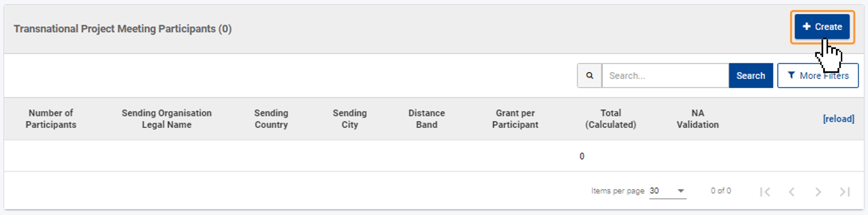Click Sending Country column header
The height and width of the screenshot is (215, 868).
point(271,119)
